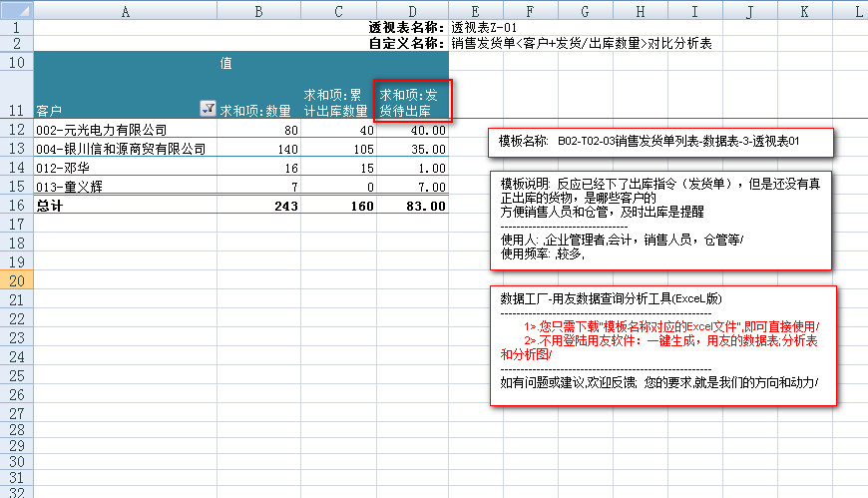Select row 16 header
Screen dimensions: 868x498
[16, 206]
